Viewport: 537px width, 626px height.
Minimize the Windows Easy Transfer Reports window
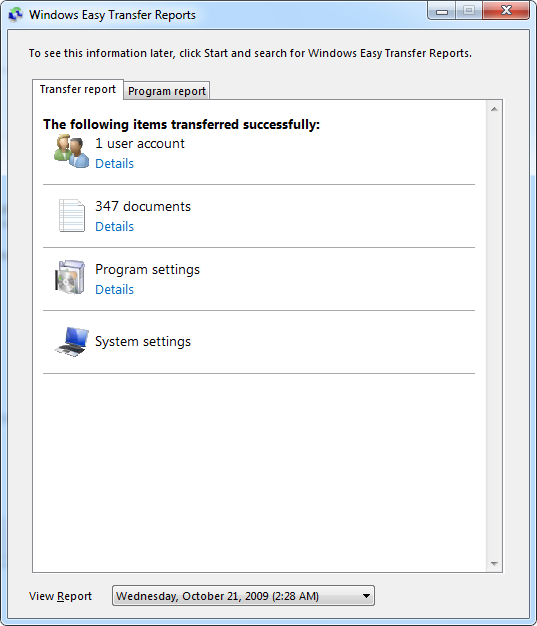click(442, 11)
